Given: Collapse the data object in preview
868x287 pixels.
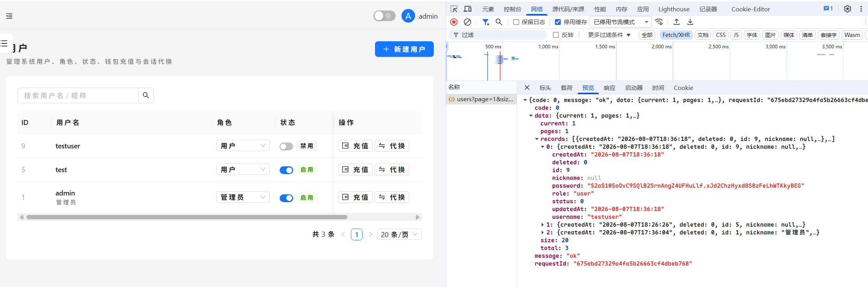Looking at the screenshot, I should click(x=531, y=116).
